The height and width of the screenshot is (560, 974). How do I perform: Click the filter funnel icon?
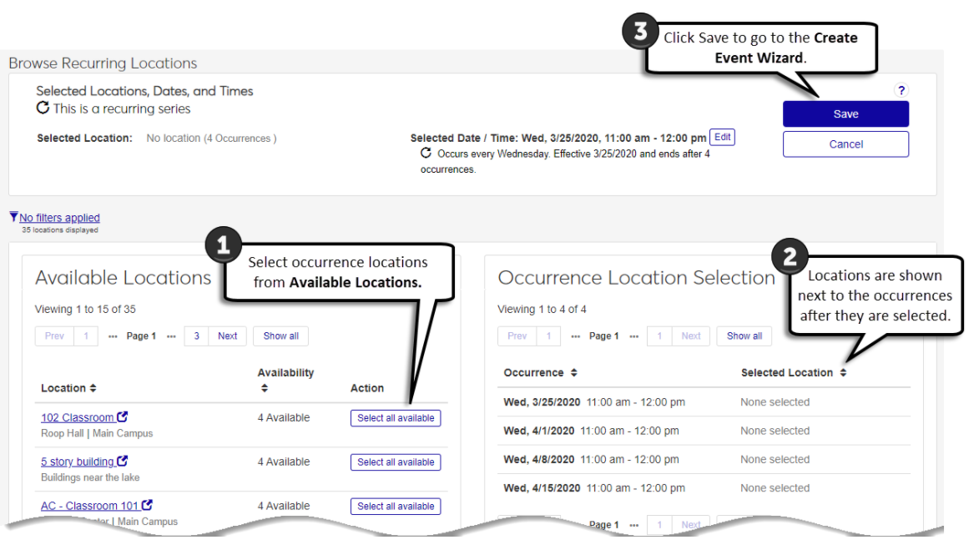click(x=13, y=217)
